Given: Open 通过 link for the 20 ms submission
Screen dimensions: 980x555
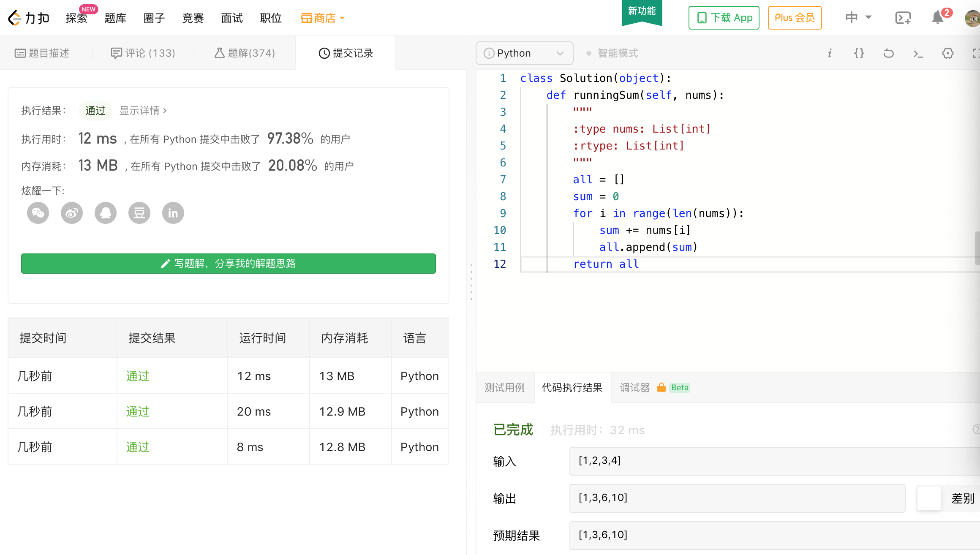Looking at the screenshot, I should (138, 411).
